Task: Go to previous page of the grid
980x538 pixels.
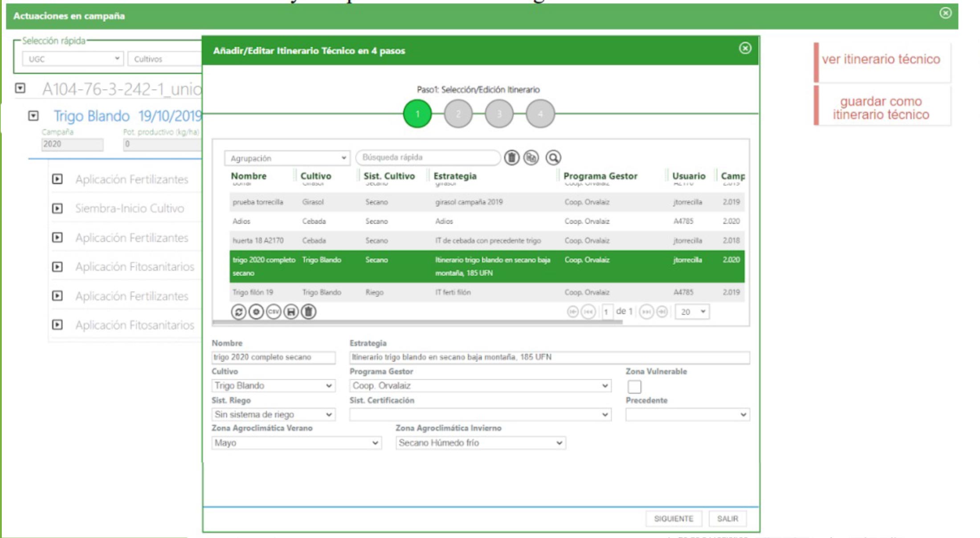Action: click(588, 312)
